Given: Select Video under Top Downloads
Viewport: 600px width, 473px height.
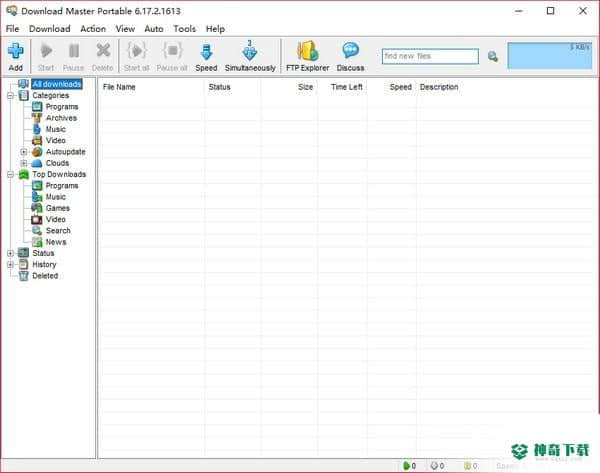Looking at the screenshot, I should (56, 219).
